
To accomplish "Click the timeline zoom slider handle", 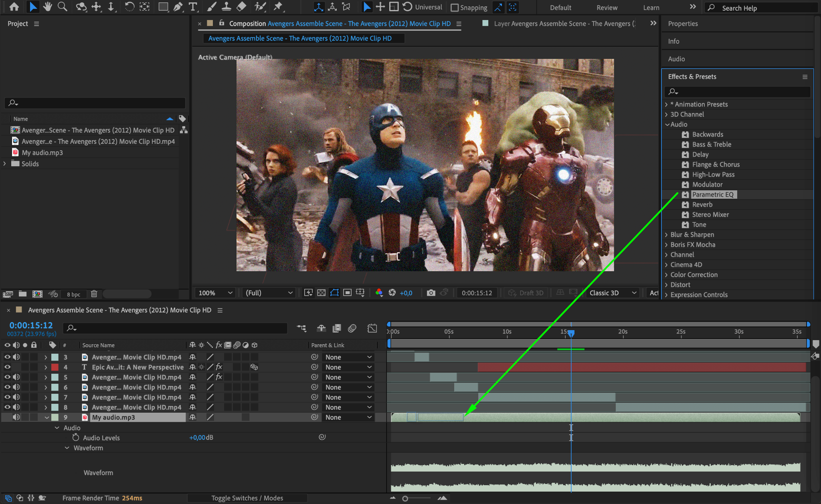I will pyautogui.click(x=405, y=498).
